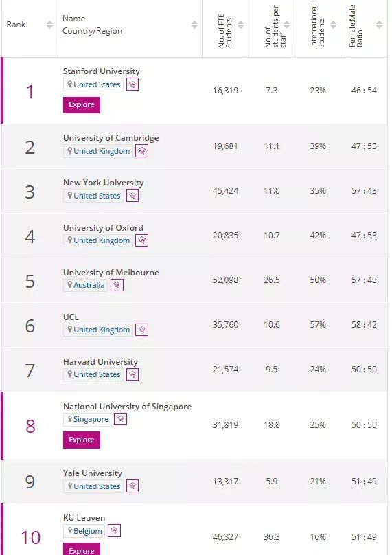This screenshot has width=392, height=555.
Task: Click graduation cap icon beside Australia tag
Action: pyautogui.click(x=117, y=285)
